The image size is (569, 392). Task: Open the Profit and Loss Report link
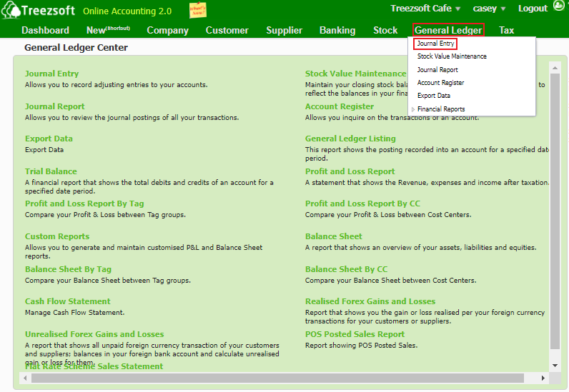coord(350,171)
